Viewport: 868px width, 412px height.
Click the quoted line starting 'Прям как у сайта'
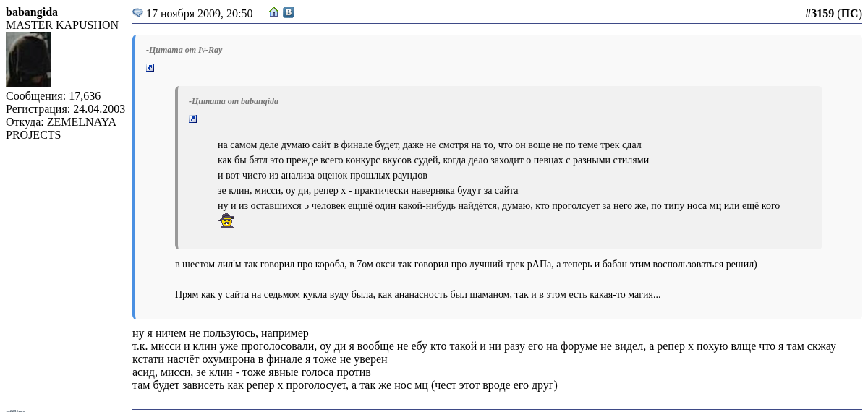[x=417, y=294]
